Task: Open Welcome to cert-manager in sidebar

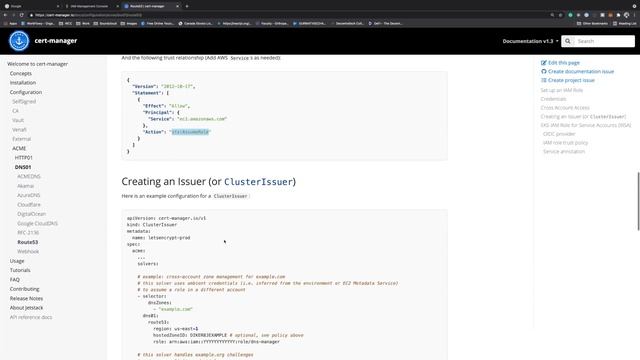Action: click(x=38, y=64)
